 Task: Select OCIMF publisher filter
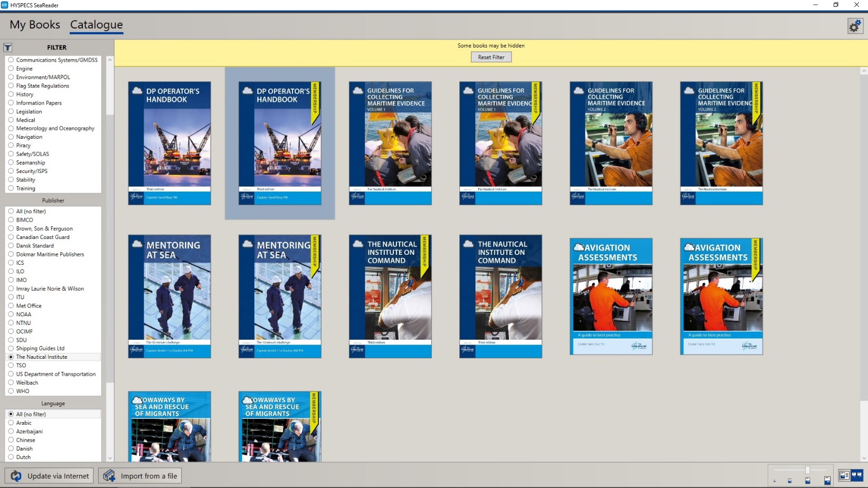click(11, 331)
